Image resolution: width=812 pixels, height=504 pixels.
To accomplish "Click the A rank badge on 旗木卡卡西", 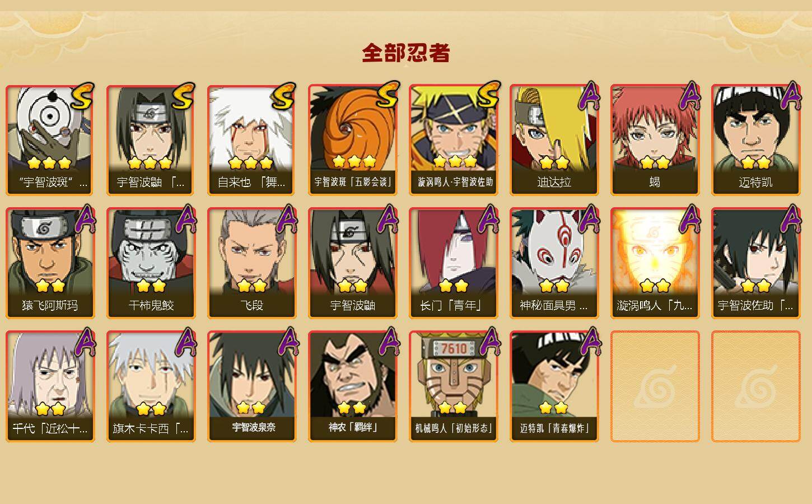I will point(185,342).
